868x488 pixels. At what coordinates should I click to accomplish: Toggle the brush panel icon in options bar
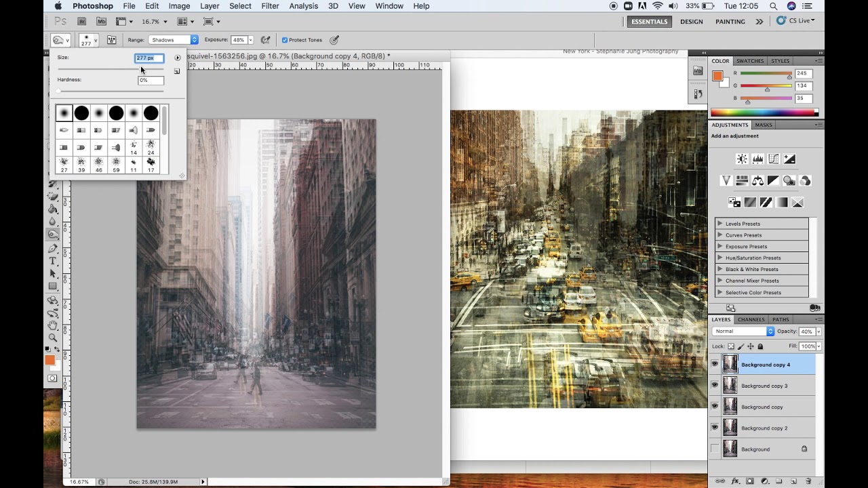tap(112, 40)
